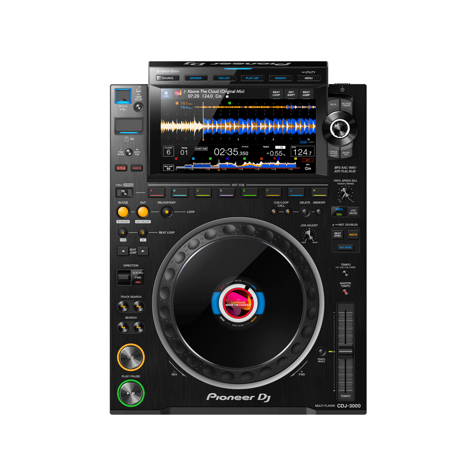
Task: Call previous cue with left CUE/LOOP CALL arrow
Action: coord(274,212)
